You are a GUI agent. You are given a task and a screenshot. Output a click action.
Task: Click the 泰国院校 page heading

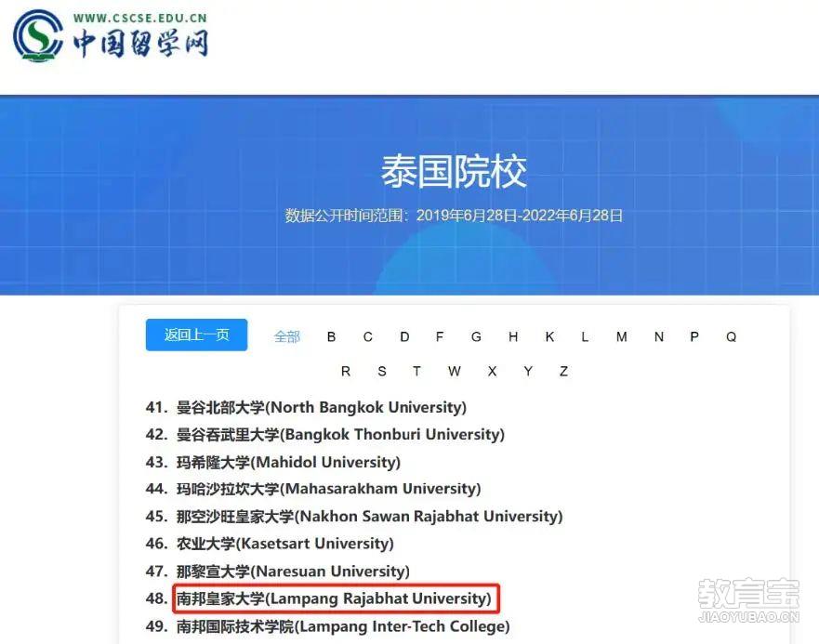click(454, 171)
